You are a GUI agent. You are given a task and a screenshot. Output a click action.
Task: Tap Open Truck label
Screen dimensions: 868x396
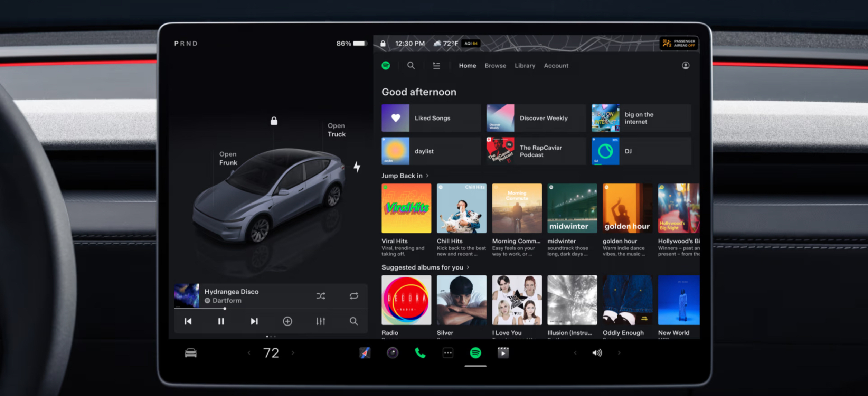(337, 130)
